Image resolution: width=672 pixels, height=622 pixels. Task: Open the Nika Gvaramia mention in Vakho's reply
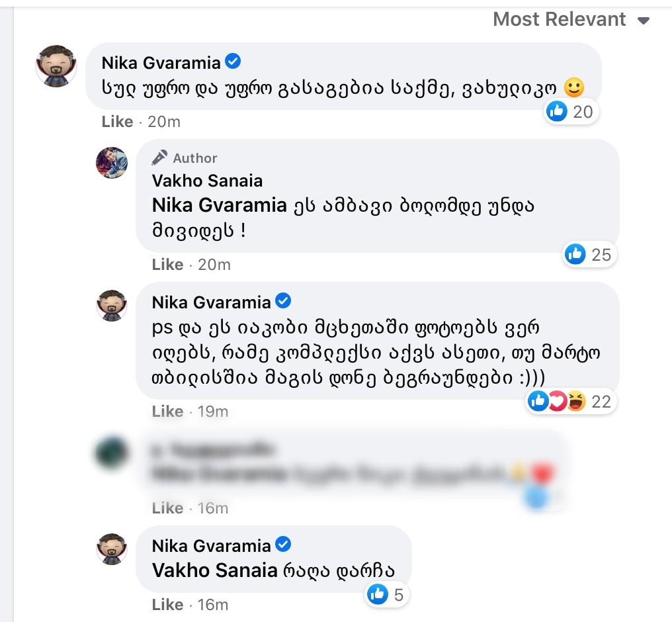pos(218,205)
